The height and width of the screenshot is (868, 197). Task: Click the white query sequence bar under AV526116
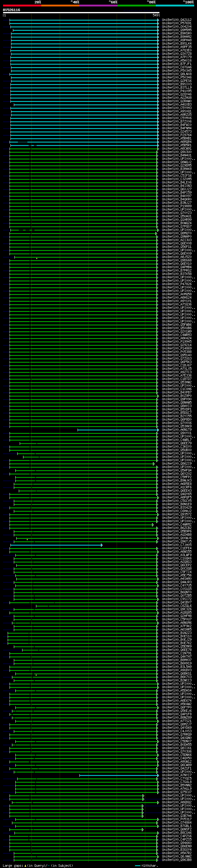[x=81, y=12]
